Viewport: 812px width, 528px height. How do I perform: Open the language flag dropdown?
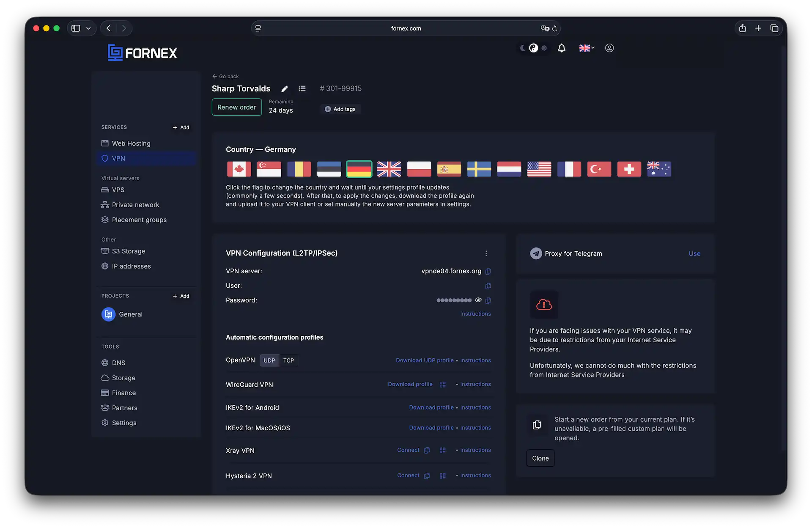coord(587,48)
